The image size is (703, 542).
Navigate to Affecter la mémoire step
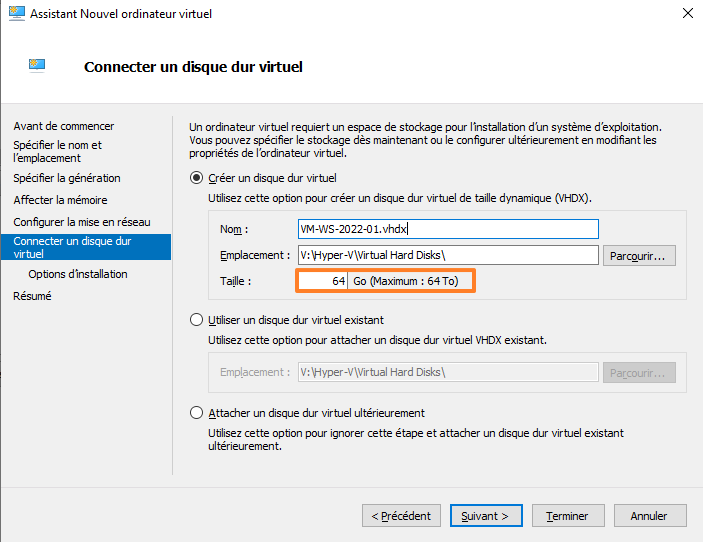pyautogui.click(x=60, y=200)
